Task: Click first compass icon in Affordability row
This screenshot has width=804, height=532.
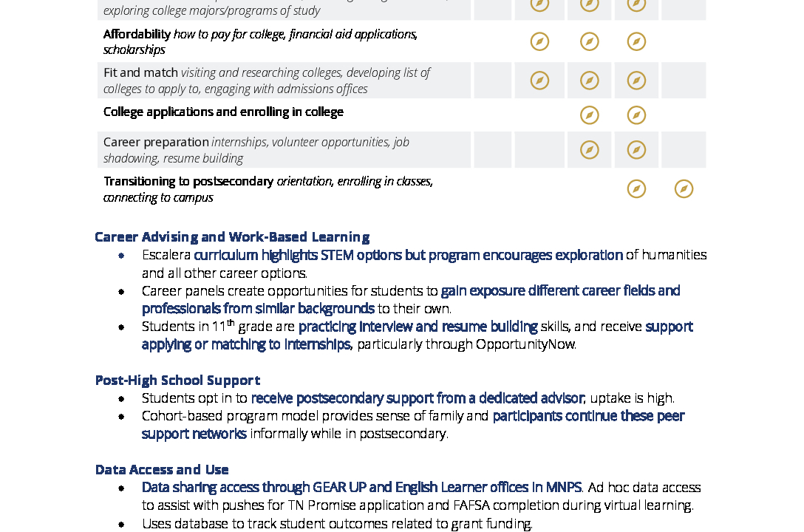Action: (x=539, y=41)
